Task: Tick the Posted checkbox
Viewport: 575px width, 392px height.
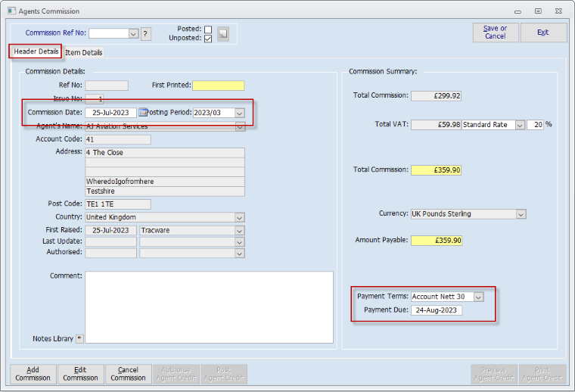Action: [x=207, y=29]
